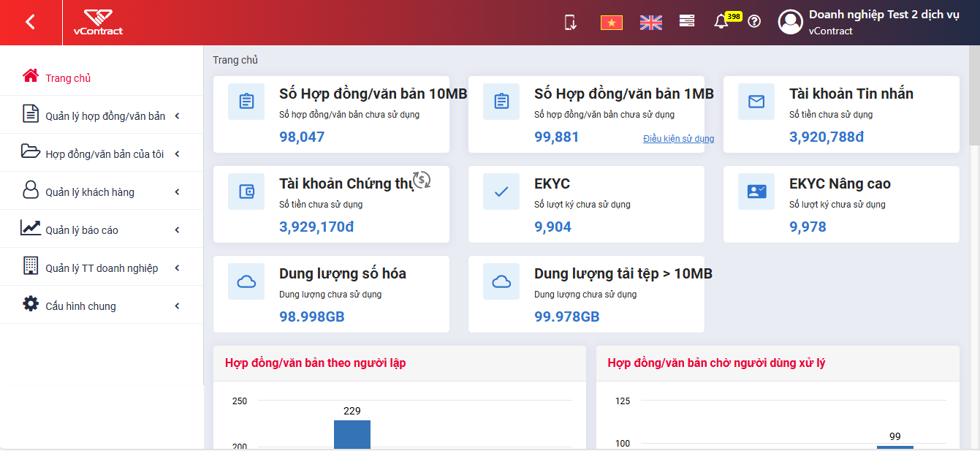The width and height of the screenshot is (980, 451).
Task: Click heading Hợp đồng/văn bản theo người lập
Action: click(x=316, y=363)
